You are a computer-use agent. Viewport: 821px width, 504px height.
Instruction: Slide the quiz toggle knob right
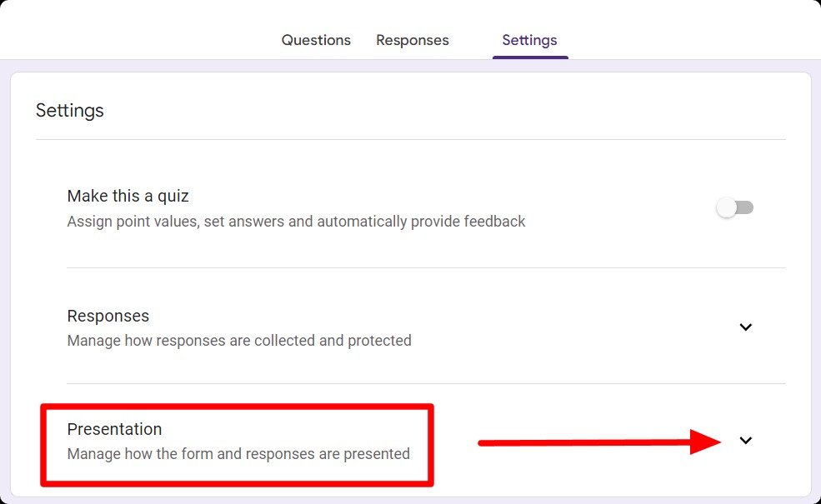[727, 207]
